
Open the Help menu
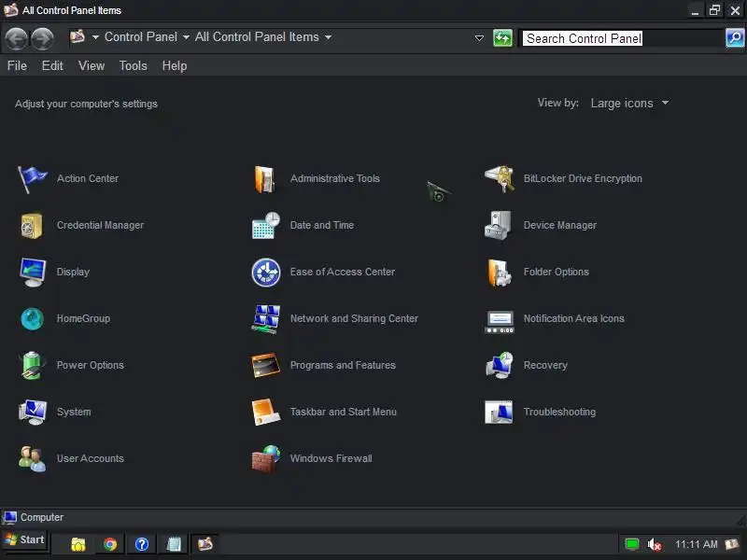(x=175, y=65)
